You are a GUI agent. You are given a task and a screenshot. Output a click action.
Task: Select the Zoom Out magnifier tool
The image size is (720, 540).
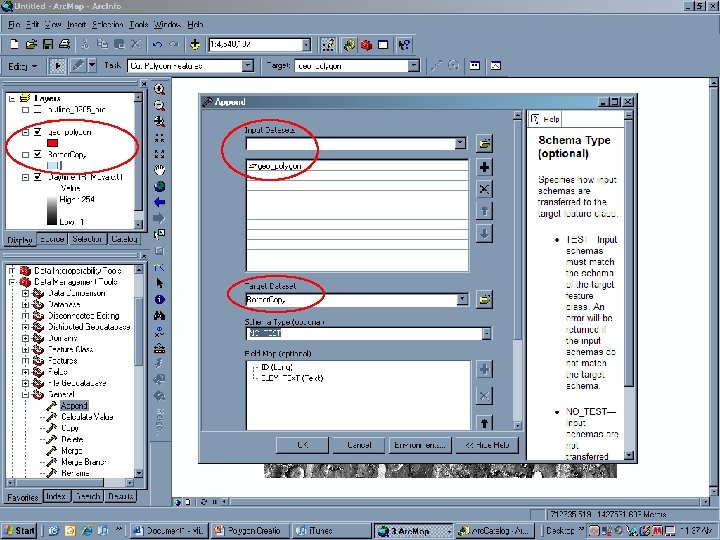159,106
